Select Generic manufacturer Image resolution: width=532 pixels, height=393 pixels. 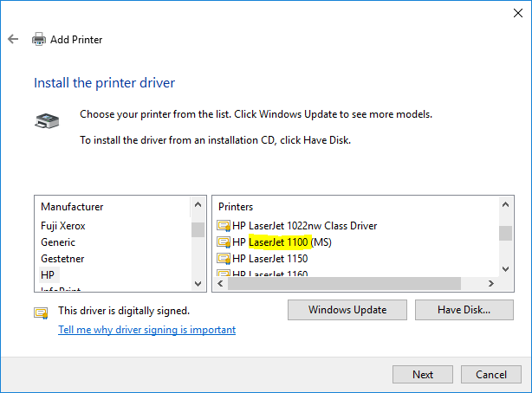click(x=58, y=242)
